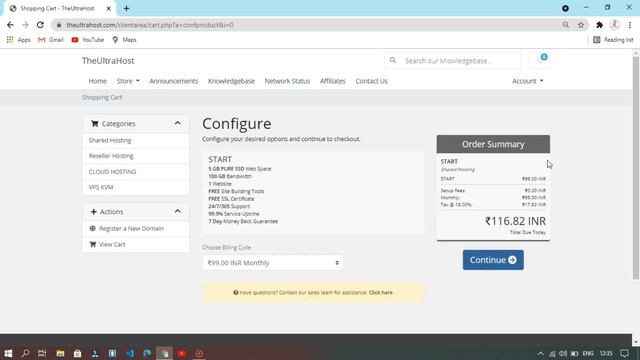Click the TheUltraHost logo text
The height and width of the screenshot is (360, 640).
[x=108, y=61]
